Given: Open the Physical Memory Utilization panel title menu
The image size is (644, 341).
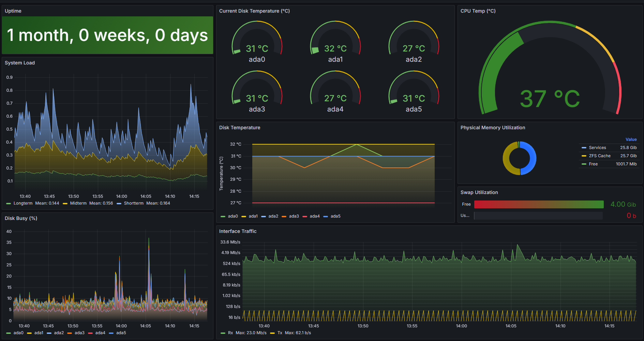Looking at the screenshot, I should 493,128.
